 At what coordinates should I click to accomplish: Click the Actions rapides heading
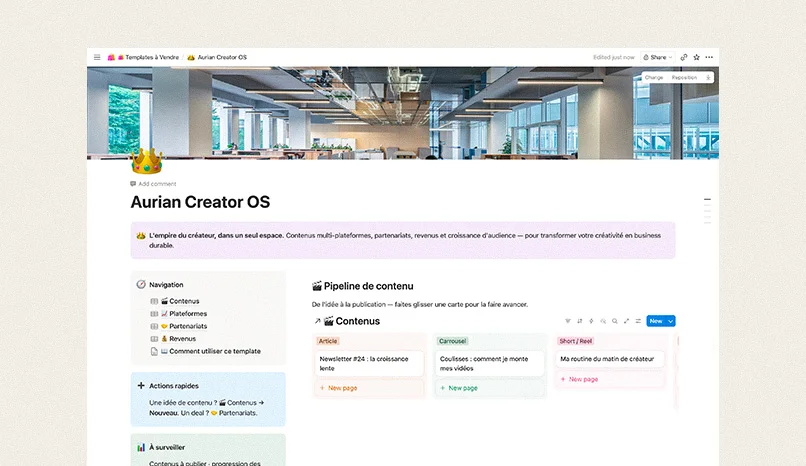[174, 386]
